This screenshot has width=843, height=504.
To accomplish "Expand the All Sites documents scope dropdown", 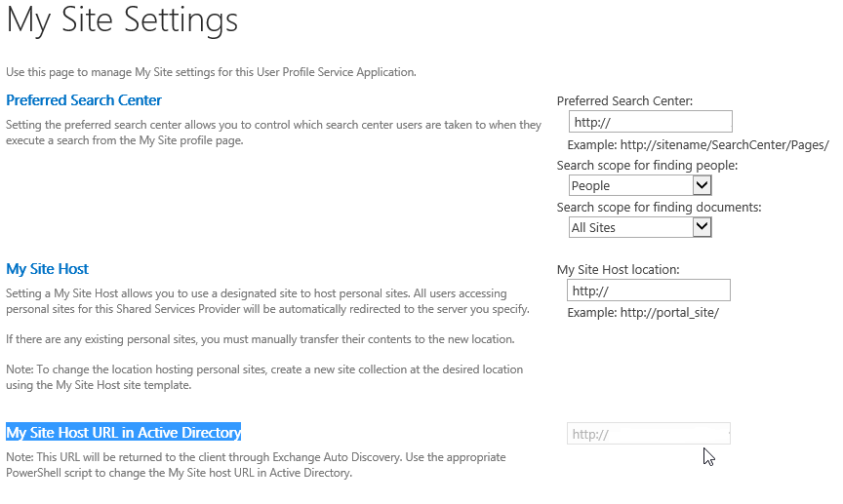I will point(702,227).
